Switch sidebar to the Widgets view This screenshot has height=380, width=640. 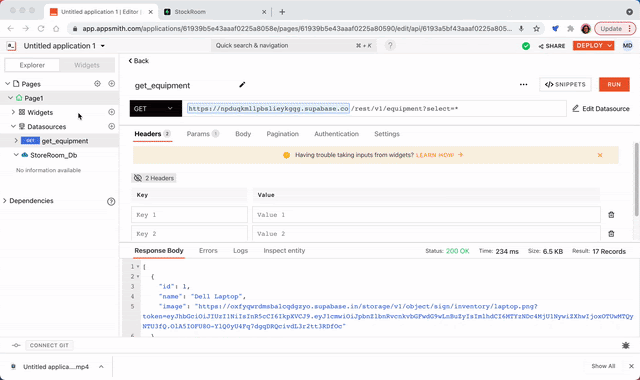[x=87, y=65]
